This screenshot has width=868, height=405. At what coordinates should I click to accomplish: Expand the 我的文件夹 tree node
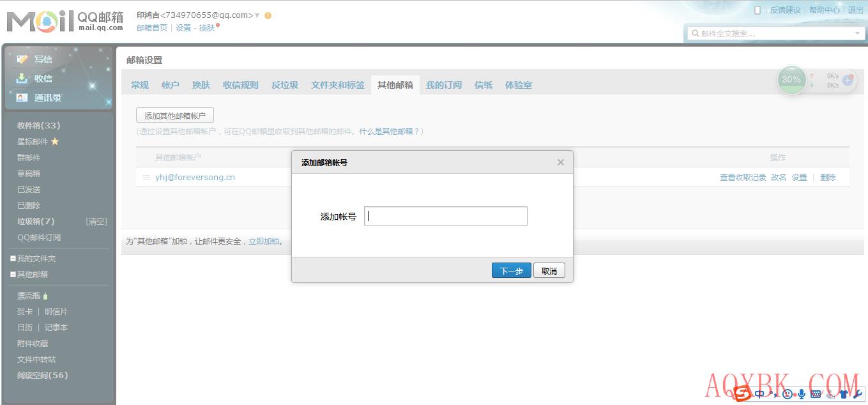[13, 259]
